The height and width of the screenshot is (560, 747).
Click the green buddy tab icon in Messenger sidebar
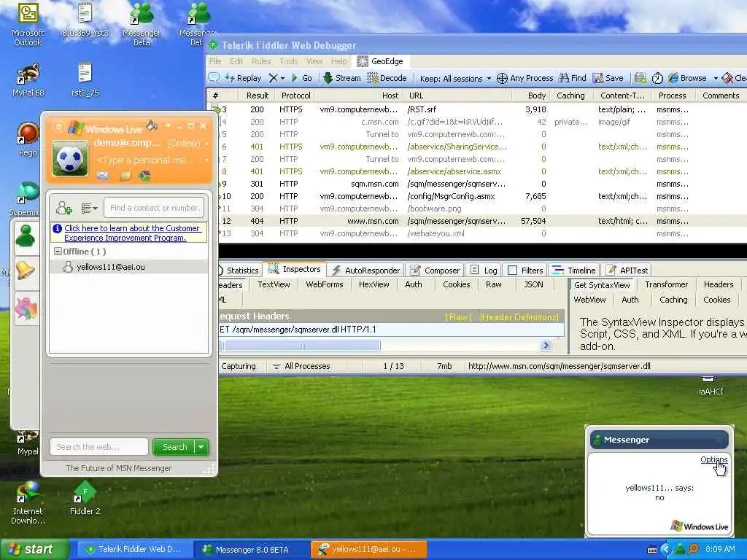tap(26, 236)
